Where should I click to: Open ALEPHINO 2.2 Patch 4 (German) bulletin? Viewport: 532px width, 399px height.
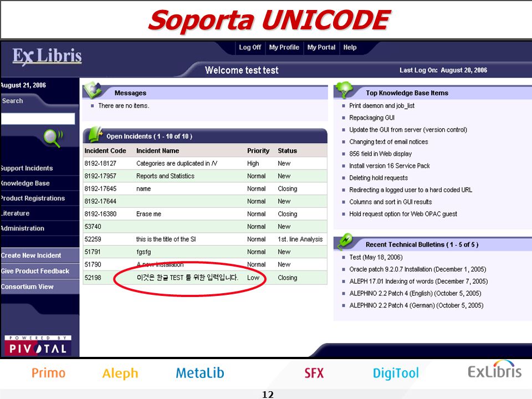pos(416,306)
